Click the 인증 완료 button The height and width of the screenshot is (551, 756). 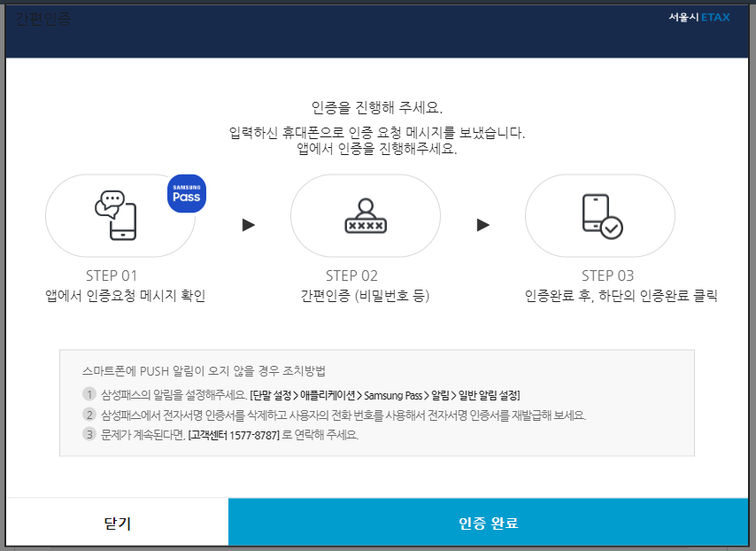[x=488, y=523]
